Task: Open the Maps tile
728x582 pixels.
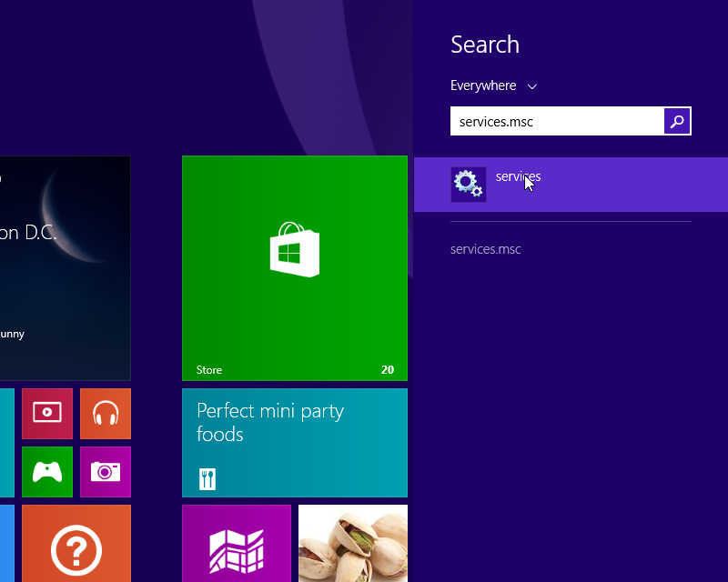Action: (x=237, y=544)
